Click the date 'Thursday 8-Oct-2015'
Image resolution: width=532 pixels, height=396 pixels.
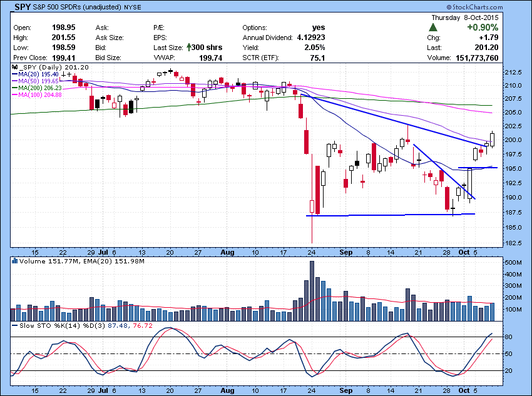point(465,18)
